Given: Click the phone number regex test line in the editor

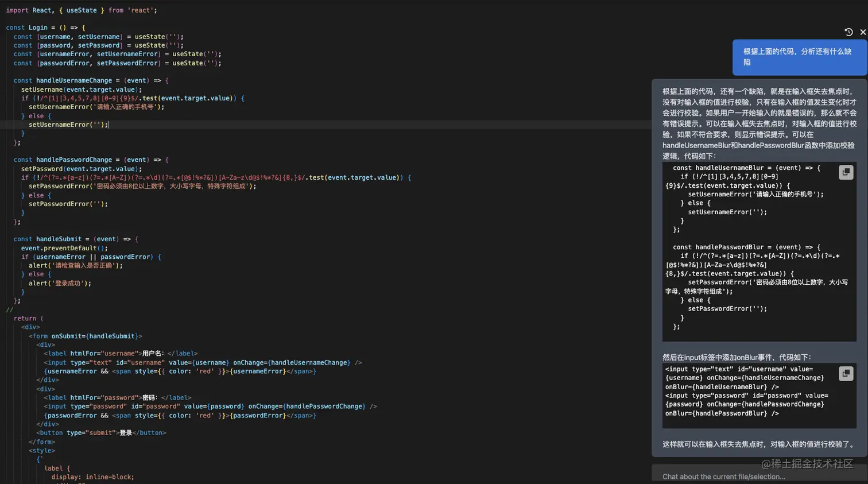Looking at the screenshot, I should (x=133, y=98).
